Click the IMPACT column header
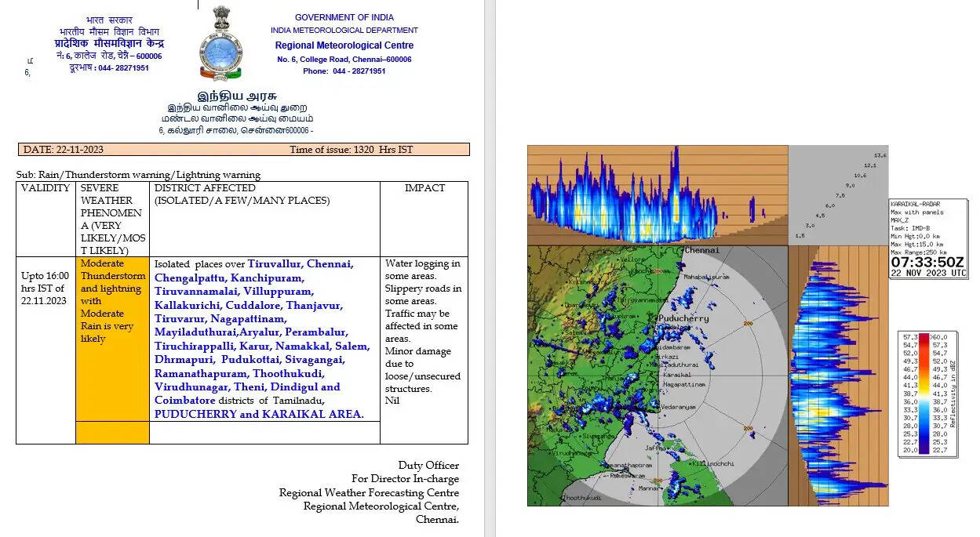The width and height of the screenshot is (980, 537). point(424,189)
